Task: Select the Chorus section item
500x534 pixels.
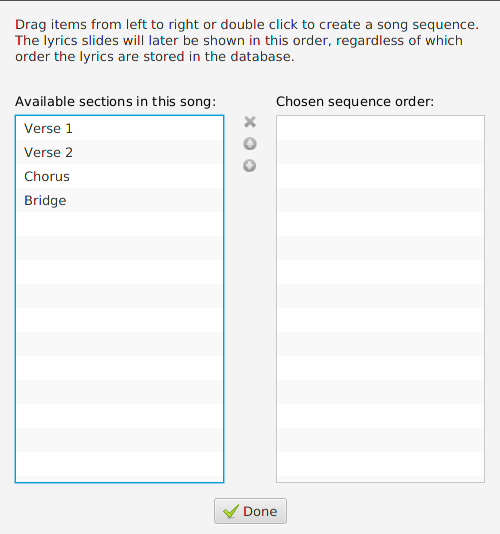Action: [120, 176]
